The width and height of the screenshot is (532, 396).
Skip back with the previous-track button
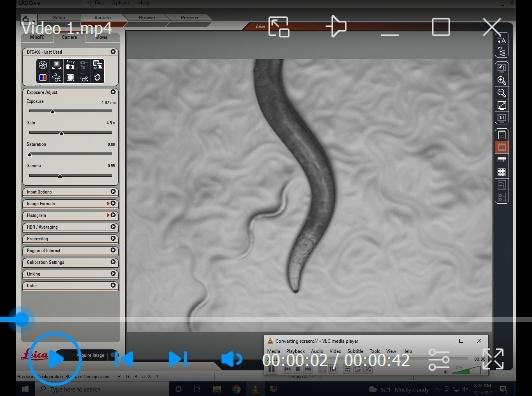click(x=124, y=359)
